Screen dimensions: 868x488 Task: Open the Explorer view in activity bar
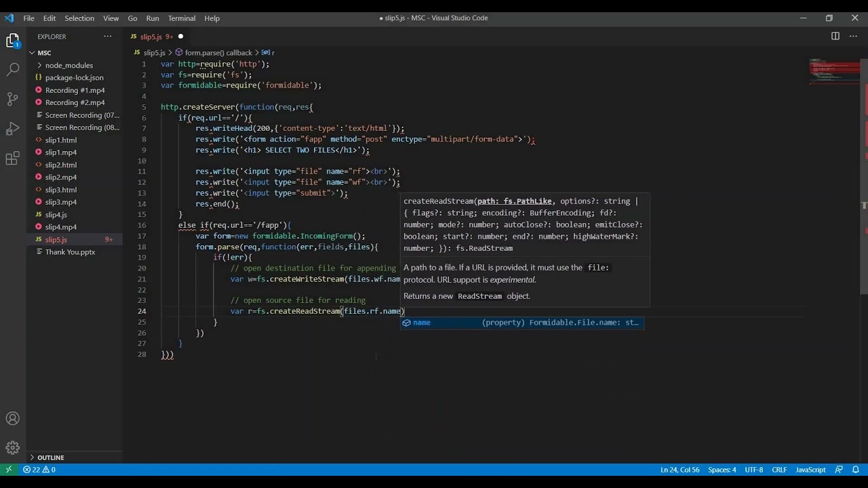(x=13, y=41)
